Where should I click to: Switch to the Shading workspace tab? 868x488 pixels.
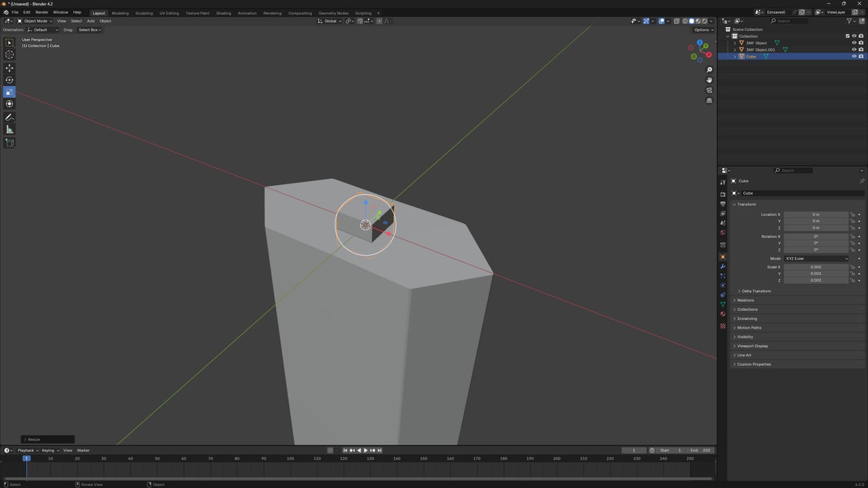click(x=223, y=13)
